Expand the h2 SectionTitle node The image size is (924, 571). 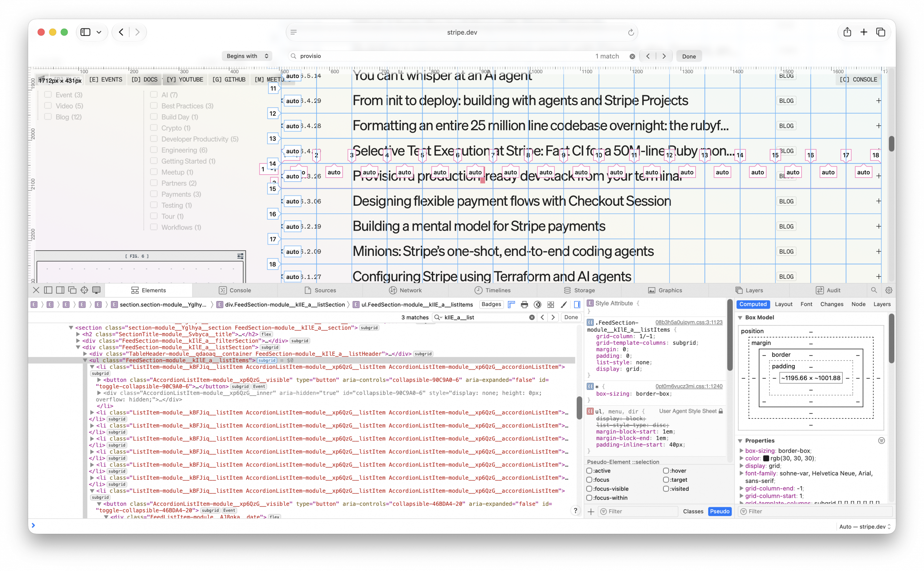click(78, 334)
